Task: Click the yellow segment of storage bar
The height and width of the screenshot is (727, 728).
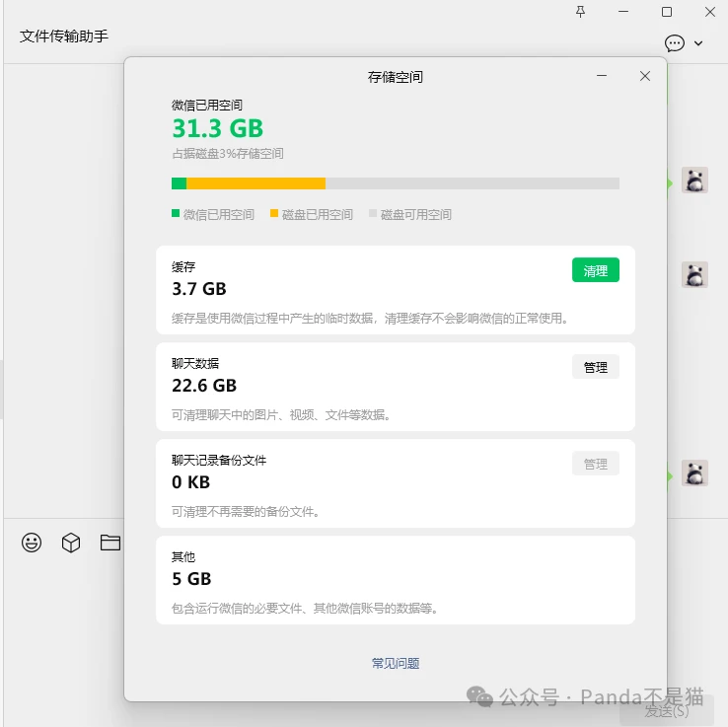Action: (x=255, y=183)
